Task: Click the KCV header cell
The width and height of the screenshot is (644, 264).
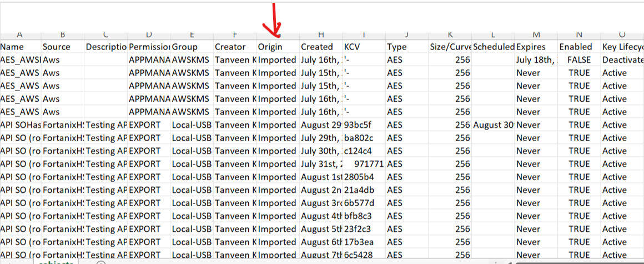Action: (x=364, y=47)
